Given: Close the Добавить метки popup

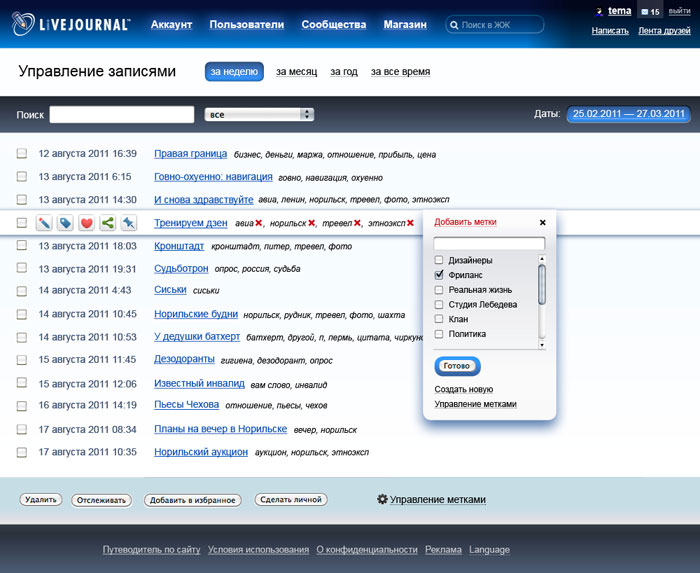Looking at the screenshot, I should click(542, 222).
